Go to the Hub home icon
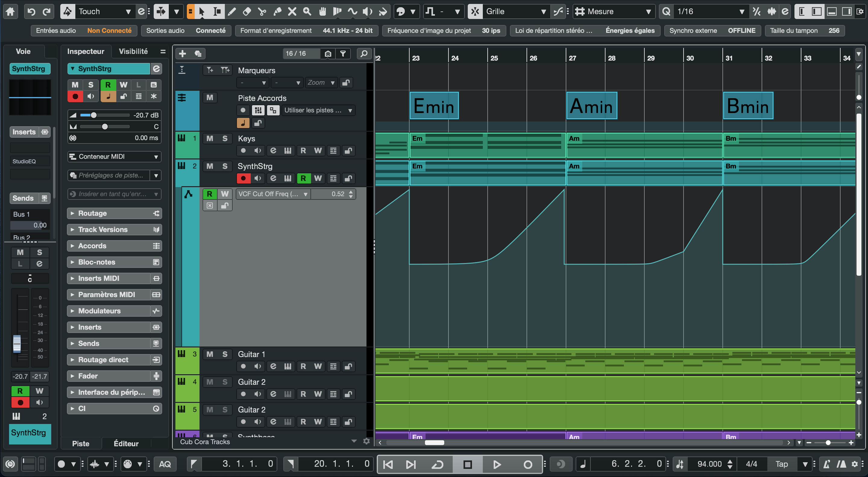This screenshot has height=477, width=868. point(10,11)
